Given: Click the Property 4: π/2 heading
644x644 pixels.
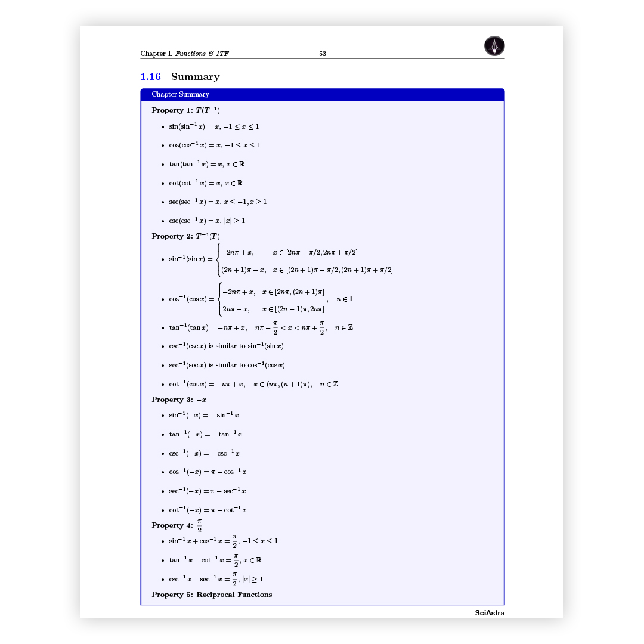Looking at the screenshot, I should [177, 525].
